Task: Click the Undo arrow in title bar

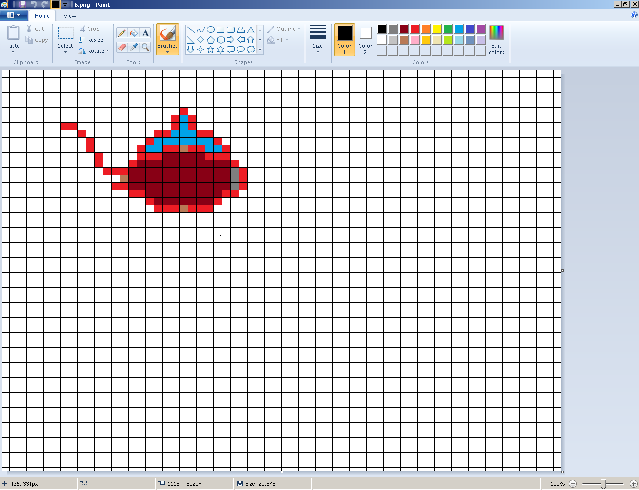Action: pyautogui.click(x=34, y=4)
